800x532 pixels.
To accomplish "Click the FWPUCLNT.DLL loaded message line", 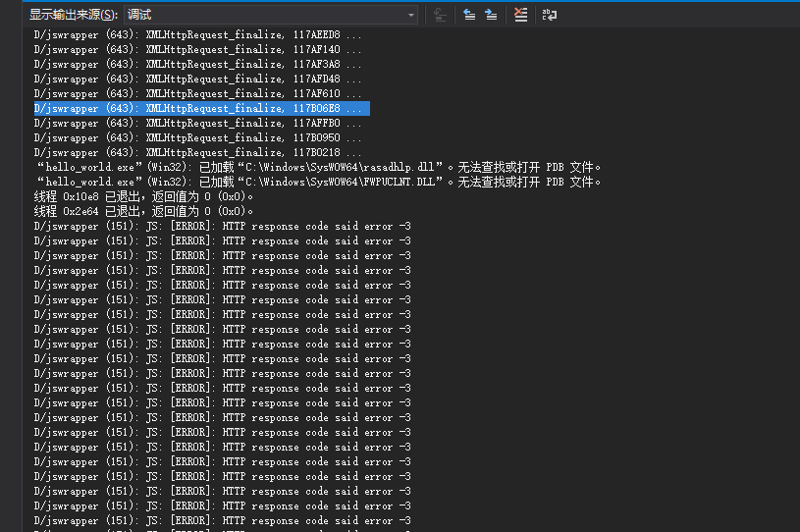I will [318, 183].
